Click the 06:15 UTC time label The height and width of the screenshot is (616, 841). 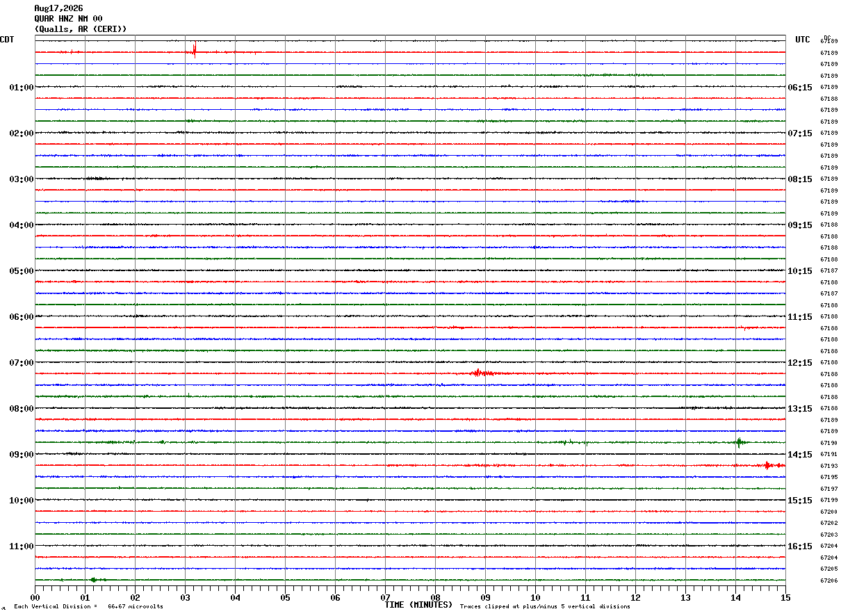coord(799,88)
